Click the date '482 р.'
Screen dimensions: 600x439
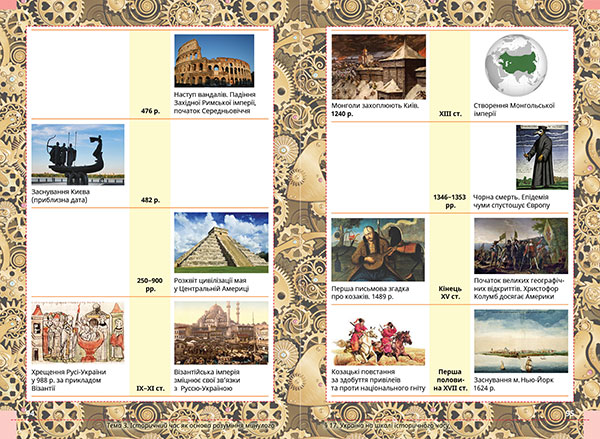[x=150, y=200]
